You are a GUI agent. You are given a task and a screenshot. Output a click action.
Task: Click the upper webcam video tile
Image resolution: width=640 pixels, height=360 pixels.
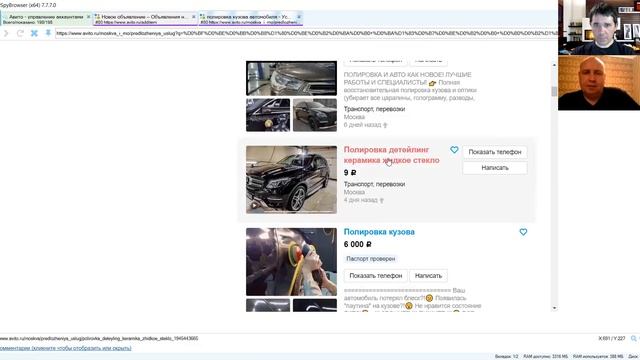coord(599,27)
